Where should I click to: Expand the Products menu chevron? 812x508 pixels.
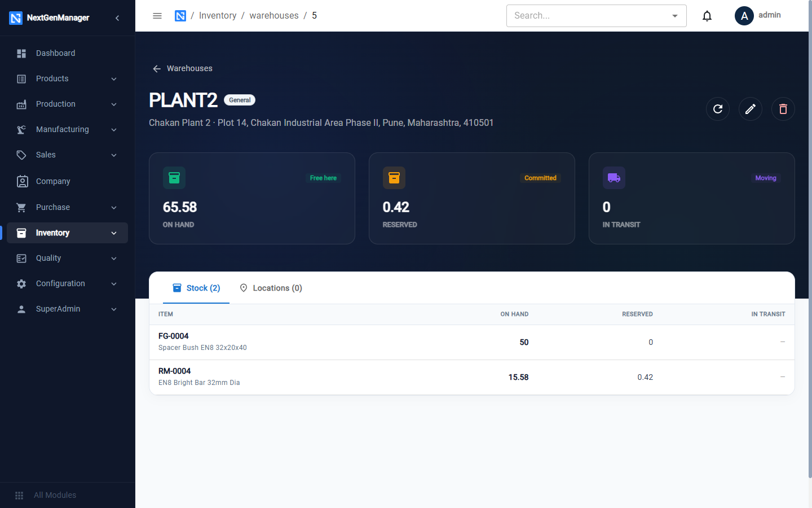coord(114,79)
